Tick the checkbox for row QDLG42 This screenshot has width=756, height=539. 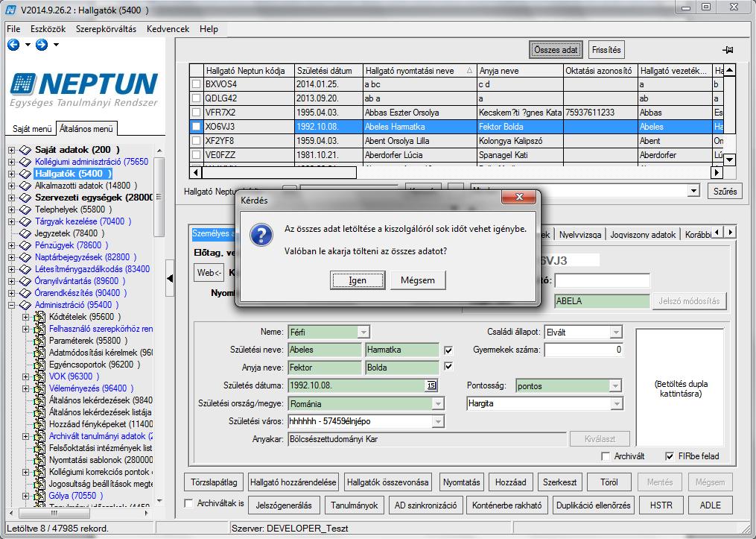(196, 98)
